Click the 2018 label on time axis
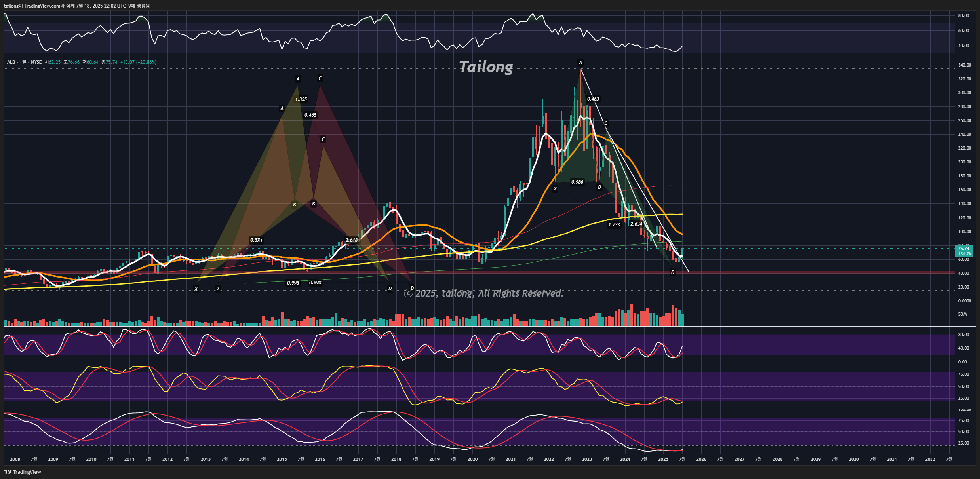 pyautogui.click(x=396, y=459)
